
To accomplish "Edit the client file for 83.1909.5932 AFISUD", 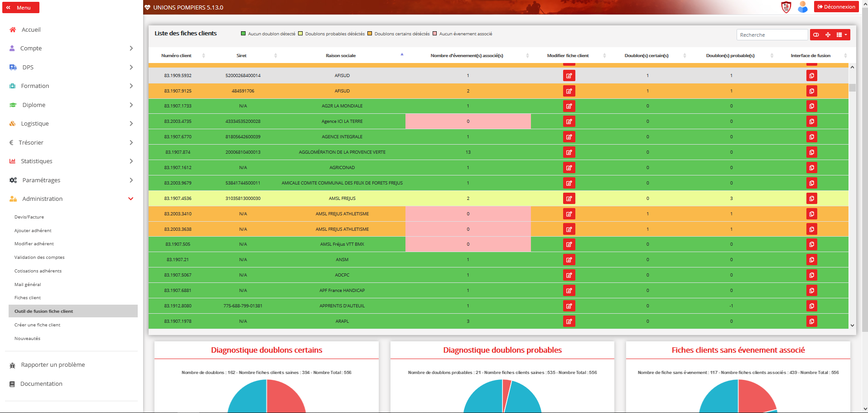I will (569, 76).
